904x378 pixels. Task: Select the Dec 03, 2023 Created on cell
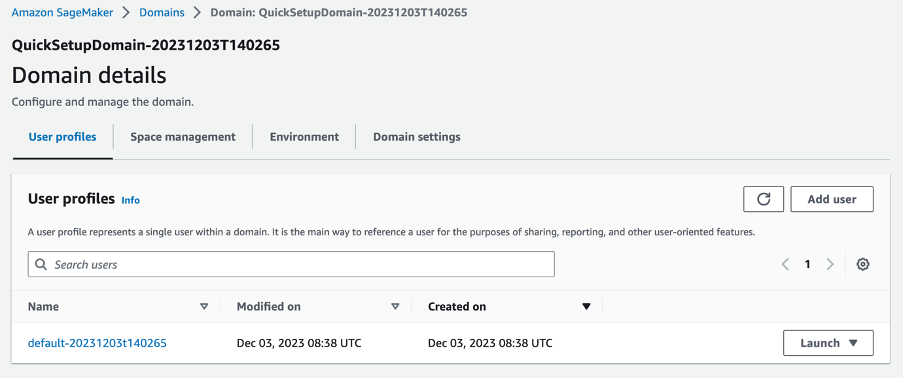coord(490,343)
